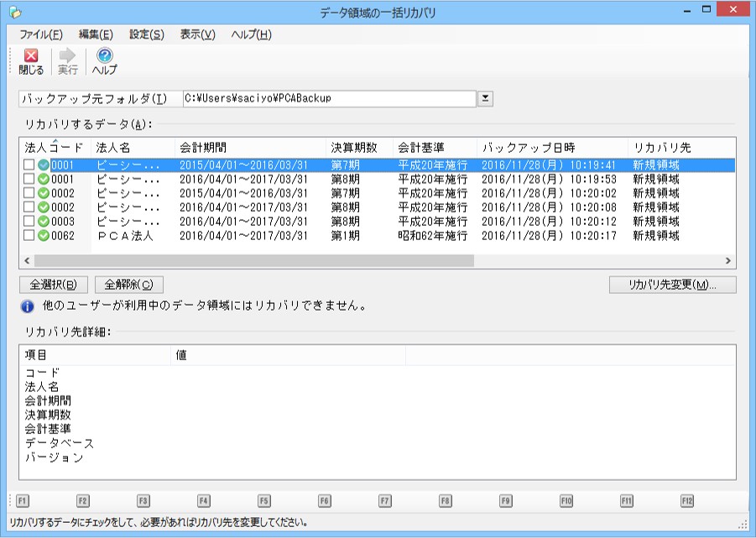Sort by バックアップ日時 column header
Screen dimensions: 756x538
(x=529, y=148)
